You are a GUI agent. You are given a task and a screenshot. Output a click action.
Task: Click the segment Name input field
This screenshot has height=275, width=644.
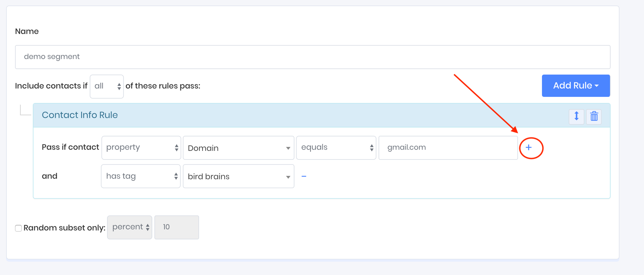coord(312,57)
